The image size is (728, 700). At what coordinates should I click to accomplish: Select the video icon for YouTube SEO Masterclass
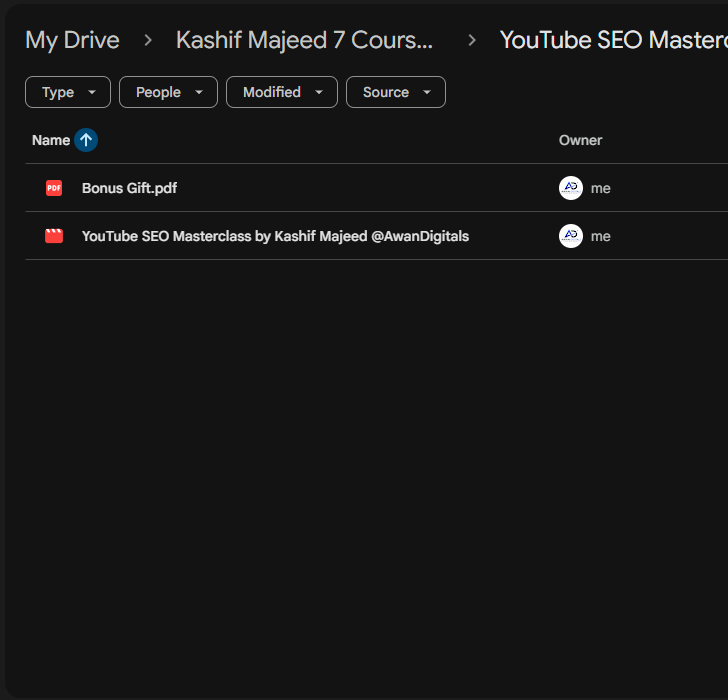[54, 236]
